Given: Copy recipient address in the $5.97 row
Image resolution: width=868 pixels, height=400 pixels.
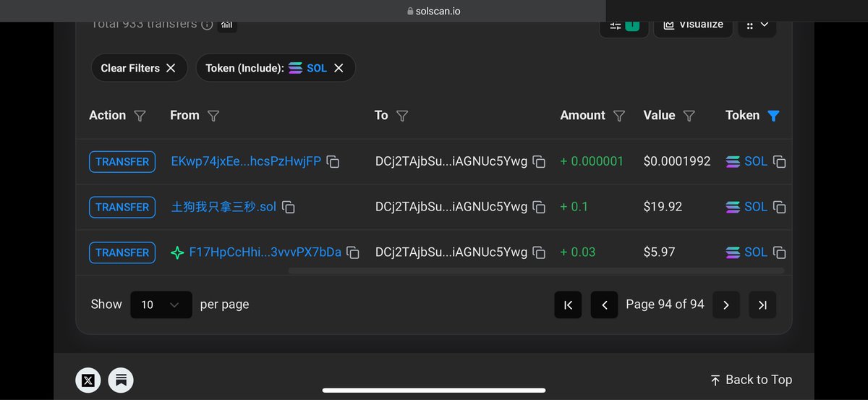Looking at the screenshot, I should tap(539, 252).
